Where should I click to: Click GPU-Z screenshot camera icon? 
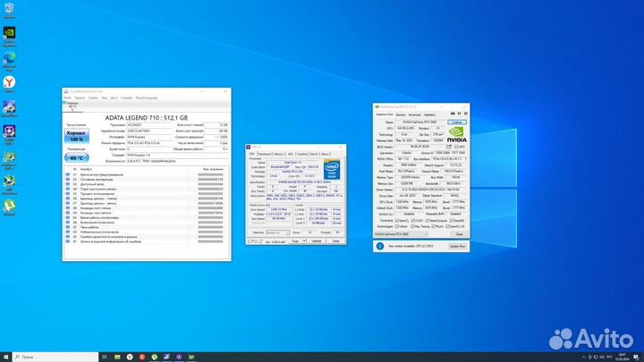(x=453, y=114)
